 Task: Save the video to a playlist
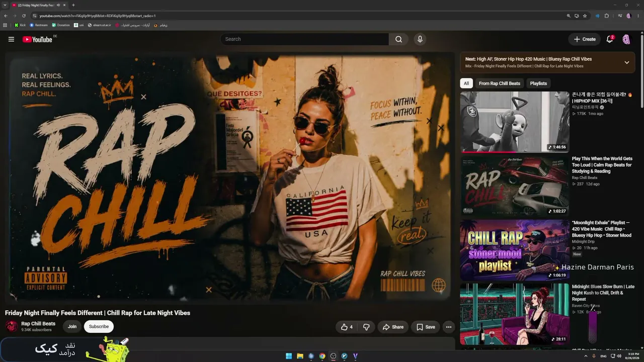click(x=426, y=327)
